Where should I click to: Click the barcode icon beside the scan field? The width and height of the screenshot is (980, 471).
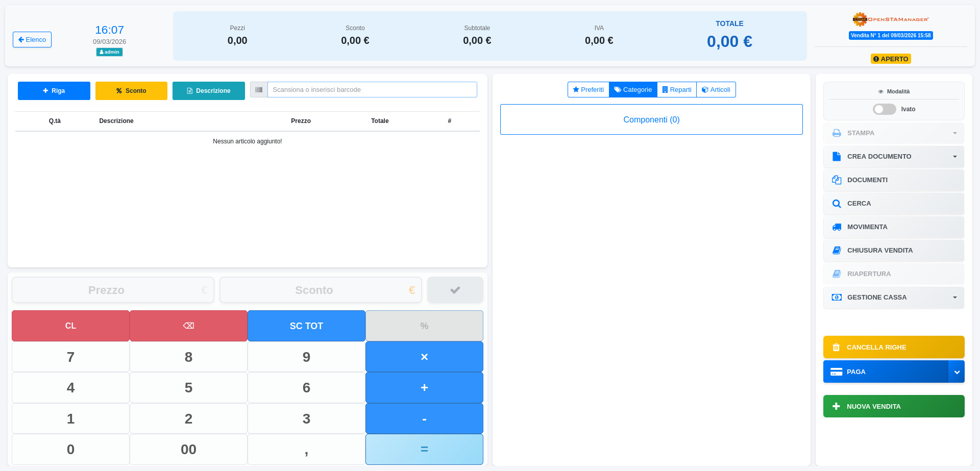coord(259,90)
